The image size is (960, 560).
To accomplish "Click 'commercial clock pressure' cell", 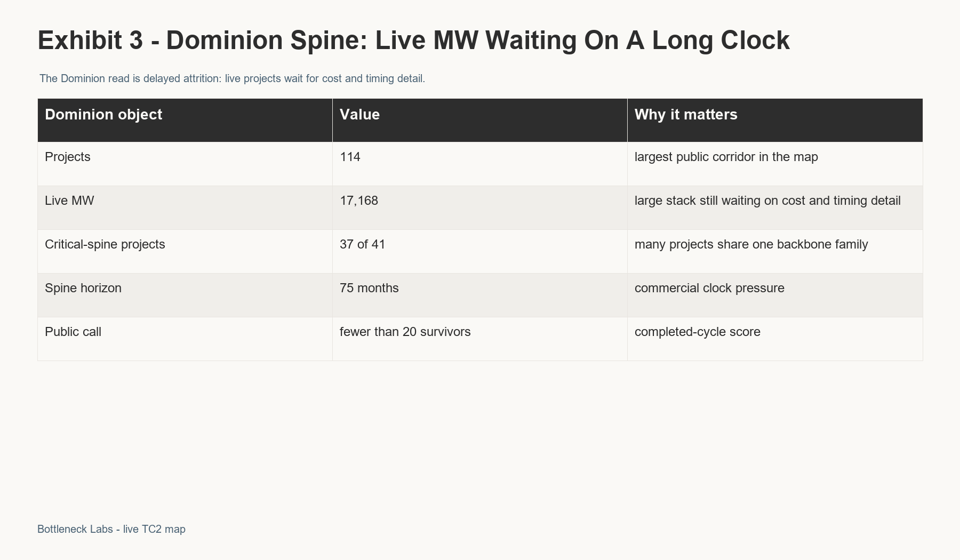I will tap(775, 295).
